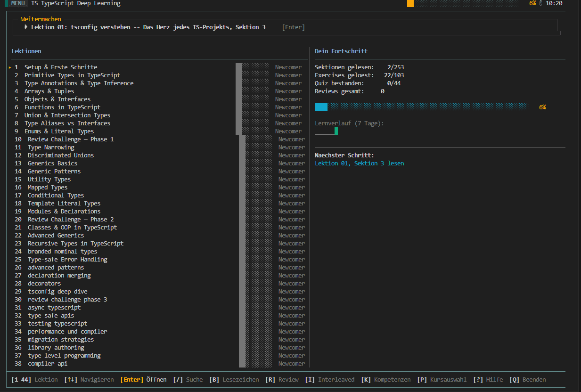Show [?] Hilfe help screen
The image size is (581, 392).
(x=488, y=380)
